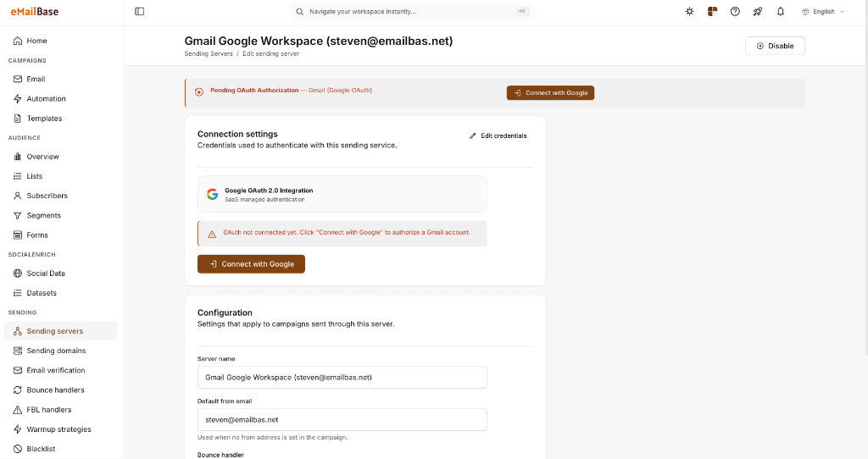Click the Navigate your workspace search field
This screenshot has height=459, width=868.
pos(413,12)
